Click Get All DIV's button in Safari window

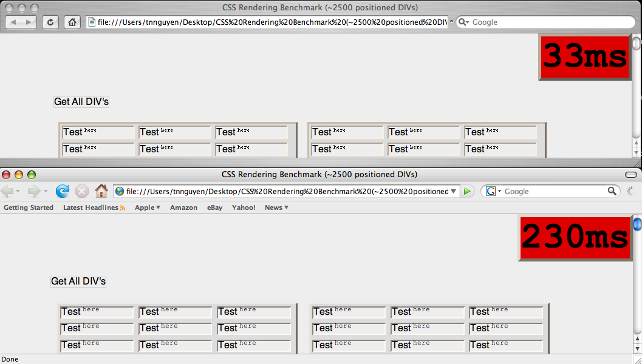click(81, 101)
